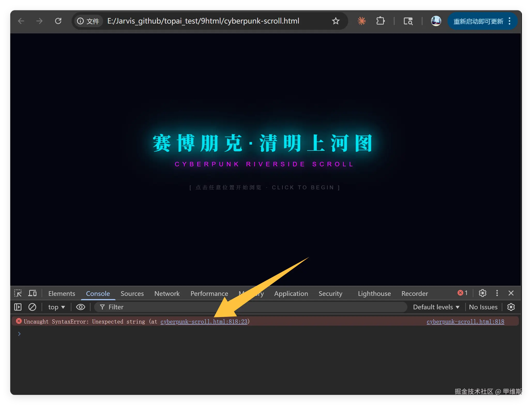The height and width of the screenshot is (405, 532).
Task: Bookmark this page with star icon
Action: (336, 21)
